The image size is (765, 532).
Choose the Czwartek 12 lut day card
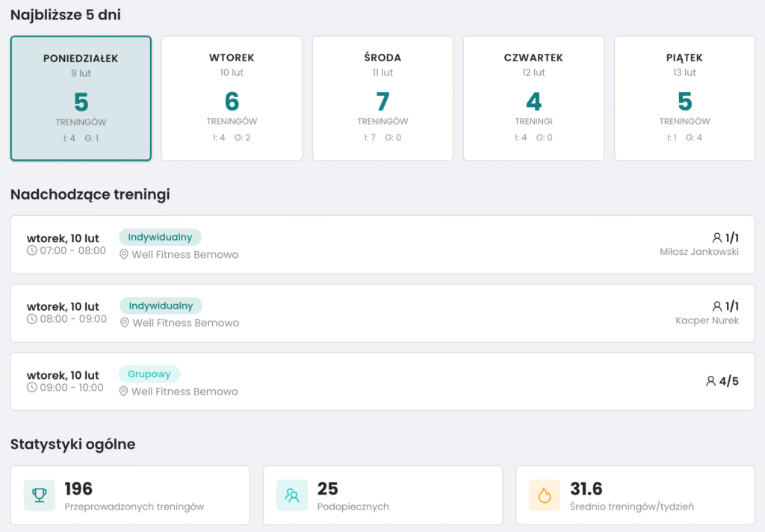click(533, 98)
